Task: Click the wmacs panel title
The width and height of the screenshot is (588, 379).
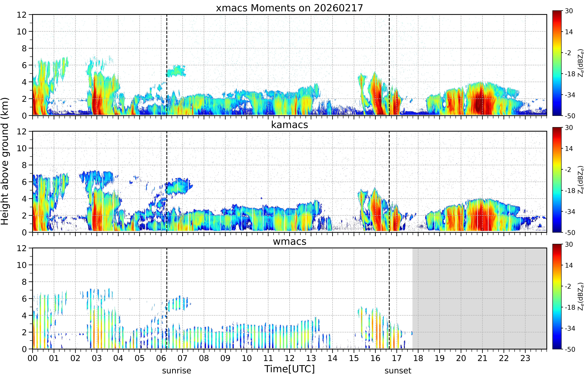Action: click(289, 241)
